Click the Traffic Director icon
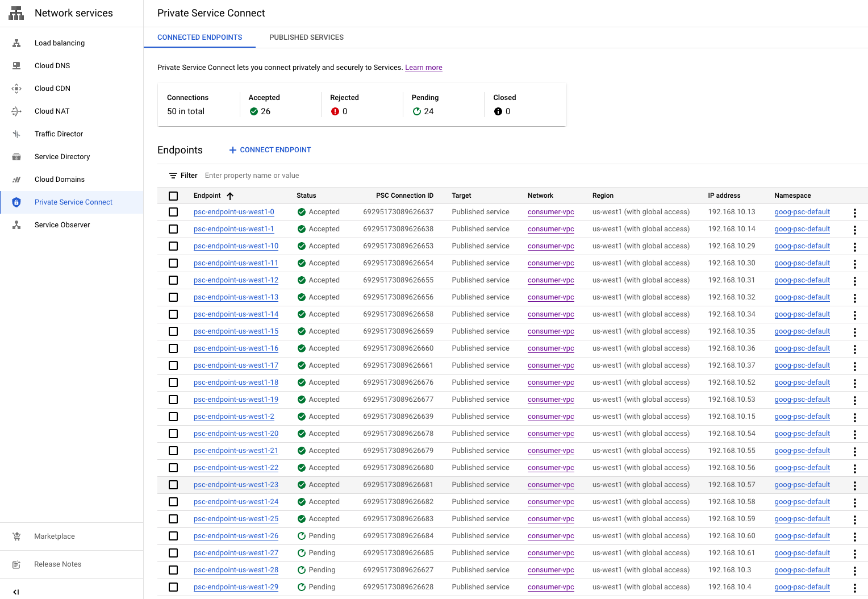 point(16,134)
